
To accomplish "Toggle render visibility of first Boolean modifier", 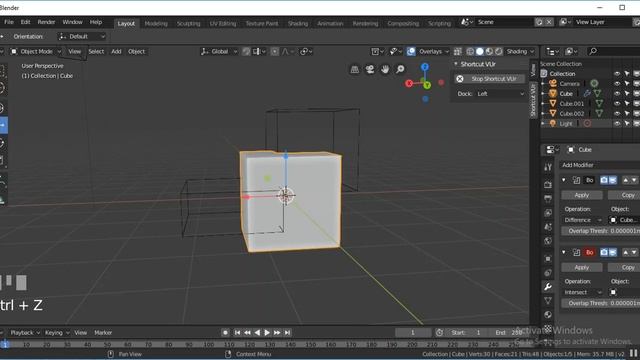I will pyautogui.click(x=604, y=180).
